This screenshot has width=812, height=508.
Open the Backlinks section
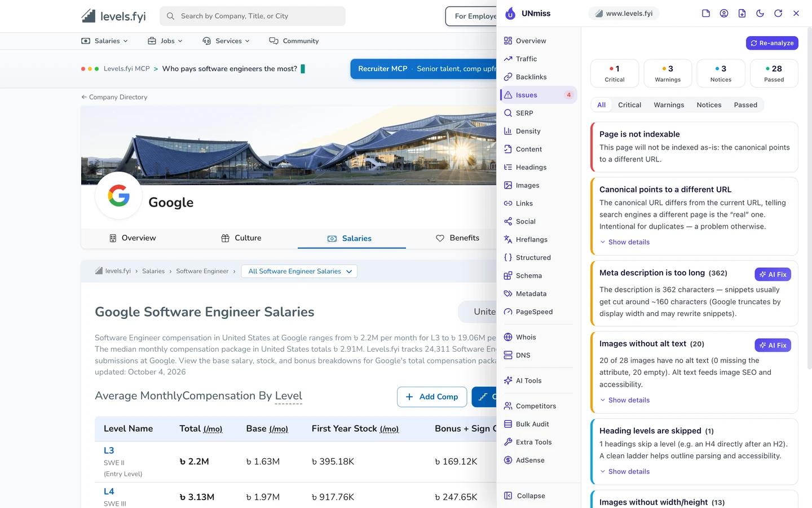click(539, 77)
